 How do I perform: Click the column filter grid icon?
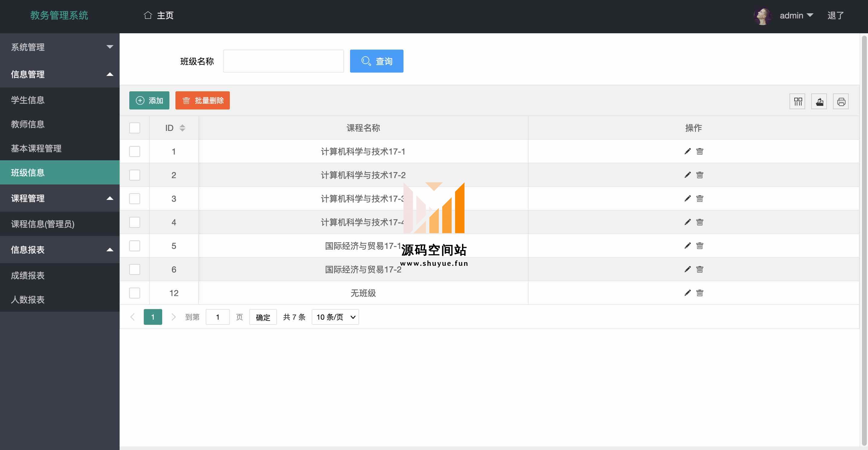[798, 102]
